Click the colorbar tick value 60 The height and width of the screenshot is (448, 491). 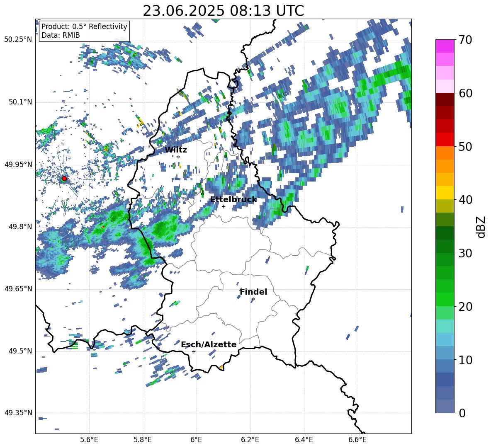pyautogui.click(x=466, y=93)
